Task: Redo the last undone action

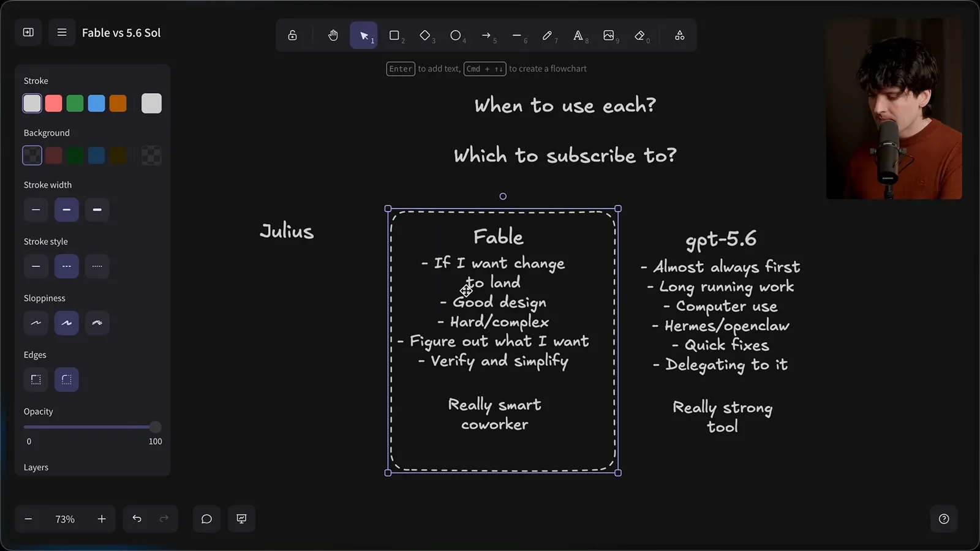Action: [164, 519]
